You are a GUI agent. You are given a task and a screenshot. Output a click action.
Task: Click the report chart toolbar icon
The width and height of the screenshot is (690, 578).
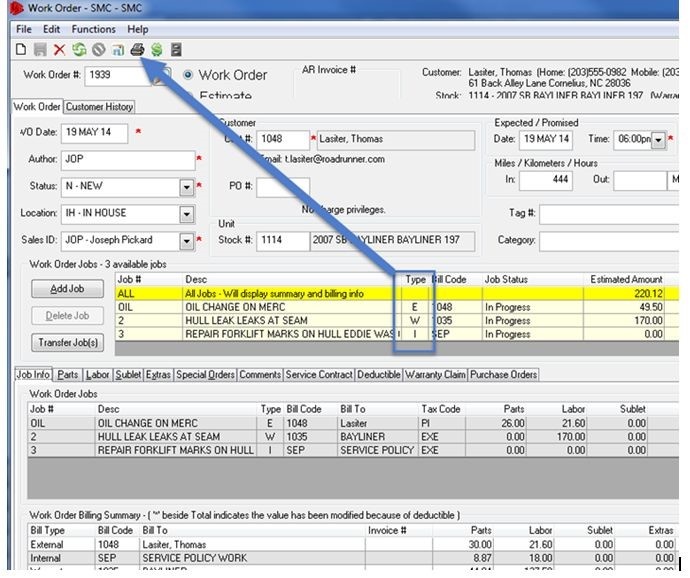(x=118, y=49)
